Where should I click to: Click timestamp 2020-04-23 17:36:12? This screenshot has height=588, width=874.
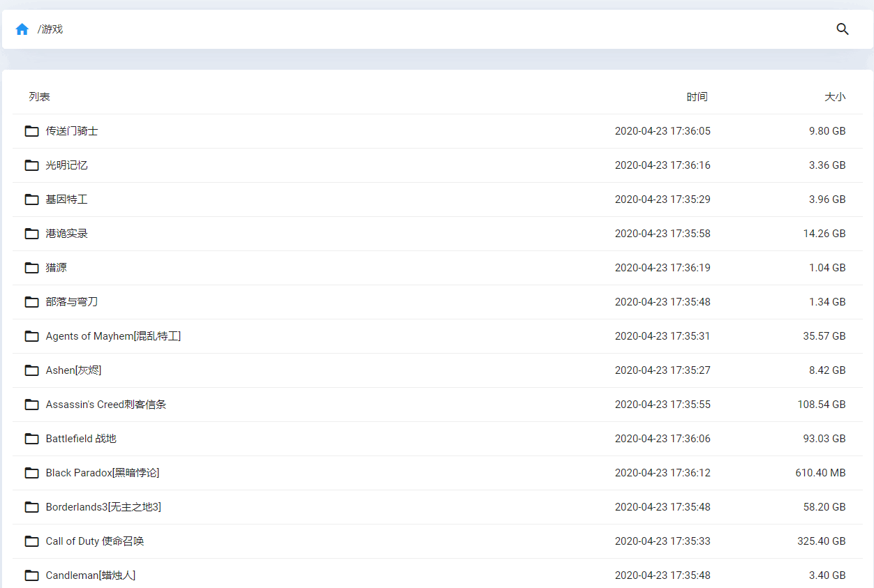tap(662, 473)
